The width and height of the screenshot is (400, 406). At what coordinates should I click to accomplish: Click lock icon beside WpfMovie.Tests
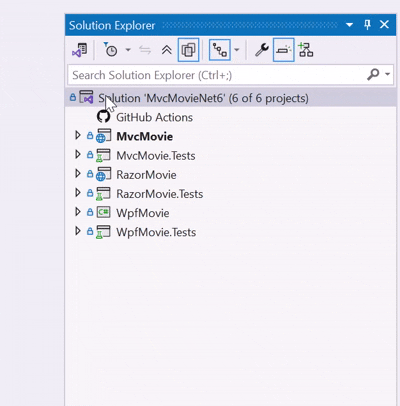tap(90, 231)
